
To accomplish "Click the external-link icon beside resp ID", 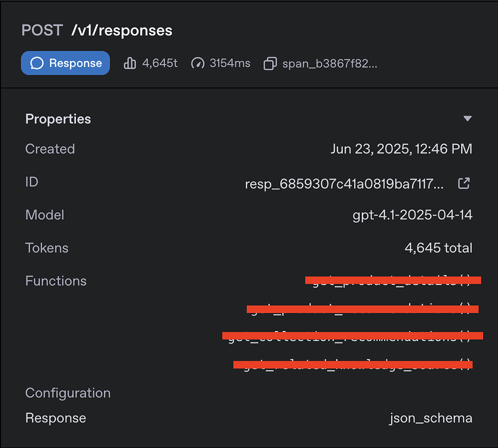I will [464, 183].
